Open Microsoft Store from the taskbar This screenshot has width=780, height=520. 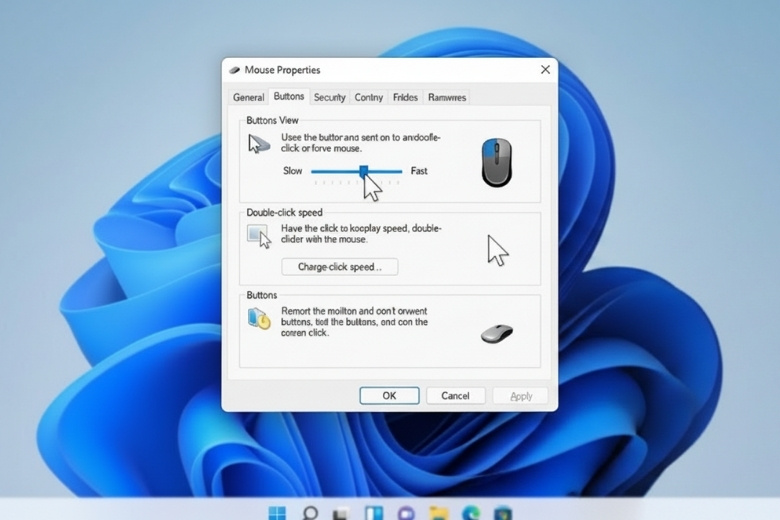pyautogui.click(x=503, y=513)
